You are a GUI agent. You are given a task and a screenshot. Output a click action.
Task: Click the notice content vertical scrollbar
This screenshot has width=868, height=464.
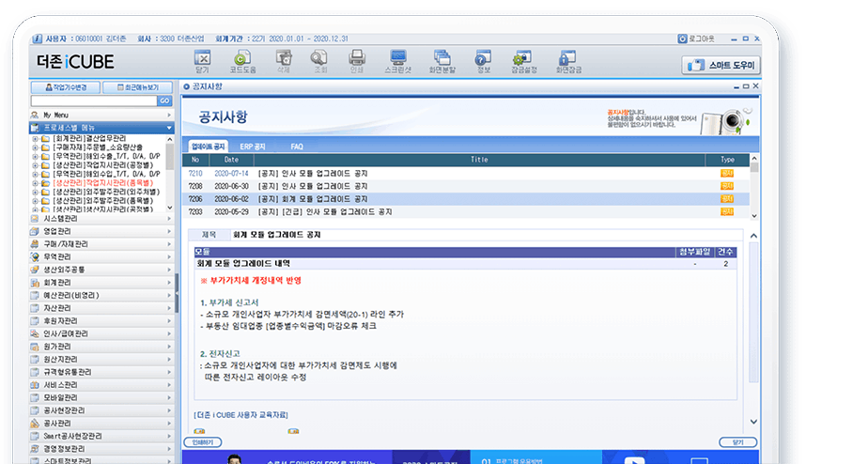753,329
